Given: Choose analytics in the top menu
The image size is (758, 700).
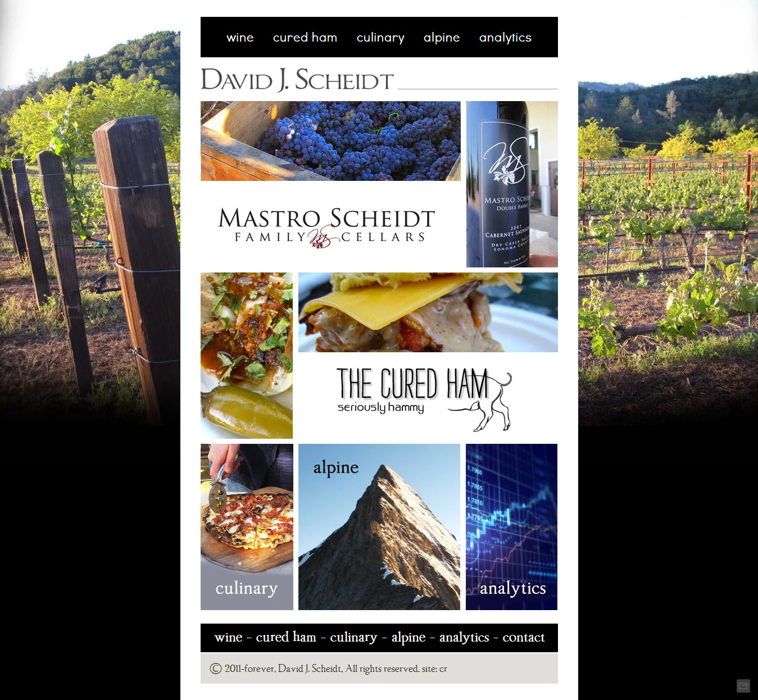Looking at the screenshot, I should click(x=505, y=38).
